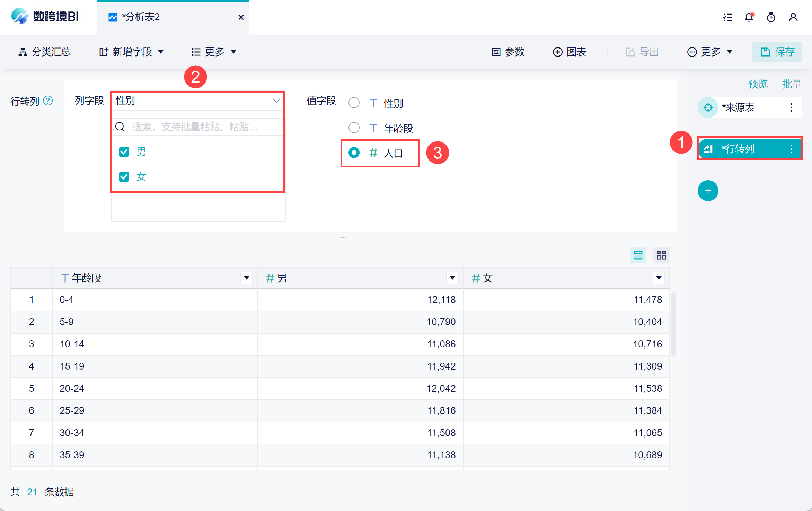812x511 pixels.
Task: Uncheck the 男 checkbox
Action: [x=124, y=152]
